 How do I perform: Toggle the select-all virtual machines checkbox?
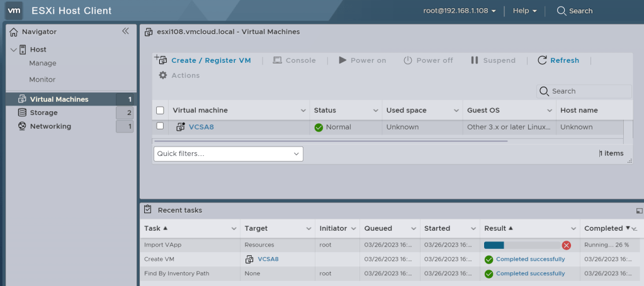160,111
